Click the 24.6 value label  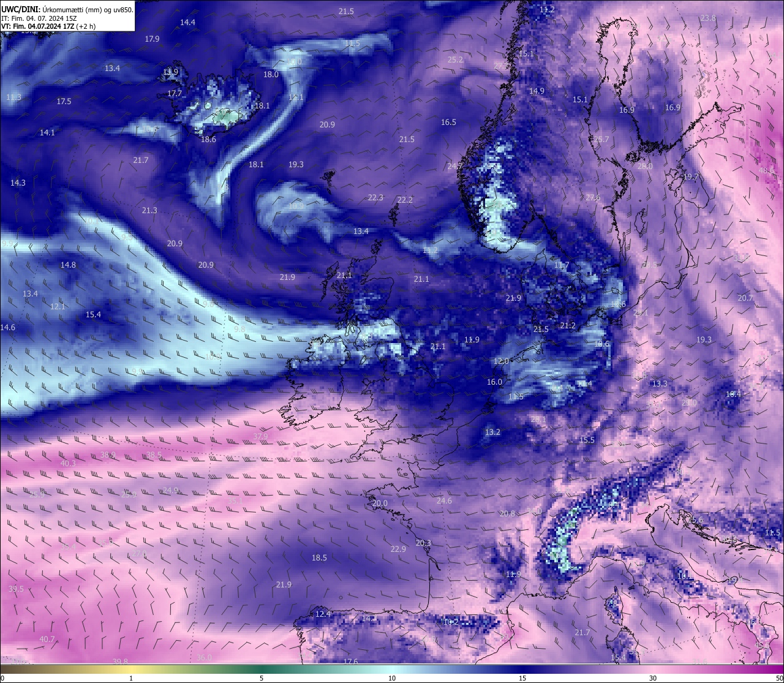point(444,501)
